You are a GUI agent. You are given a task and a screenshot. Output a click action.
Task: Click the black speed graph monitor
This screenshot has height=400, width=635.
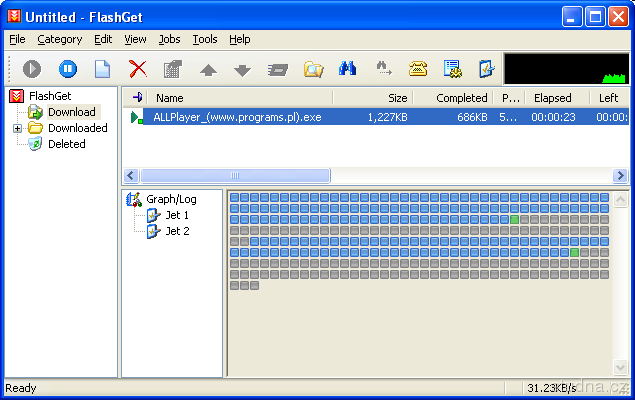tap(566, 68)
